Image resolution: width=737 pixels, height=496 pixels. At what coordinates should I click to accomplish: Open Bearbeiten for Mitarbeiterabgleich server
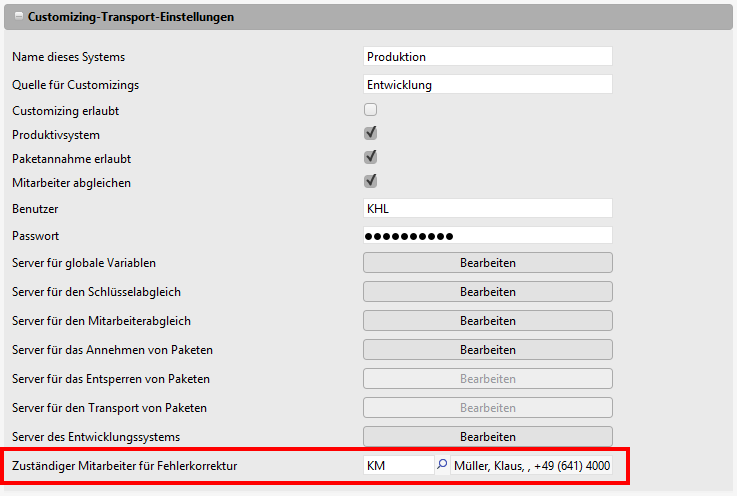click(x=487, y=321)
